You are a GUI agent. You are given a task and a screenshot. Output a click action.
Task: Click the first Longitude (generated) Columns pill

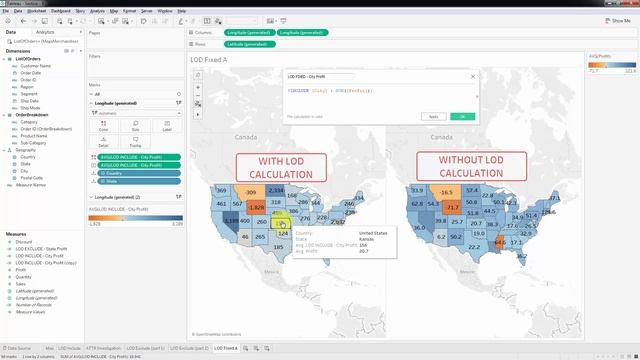249,32
